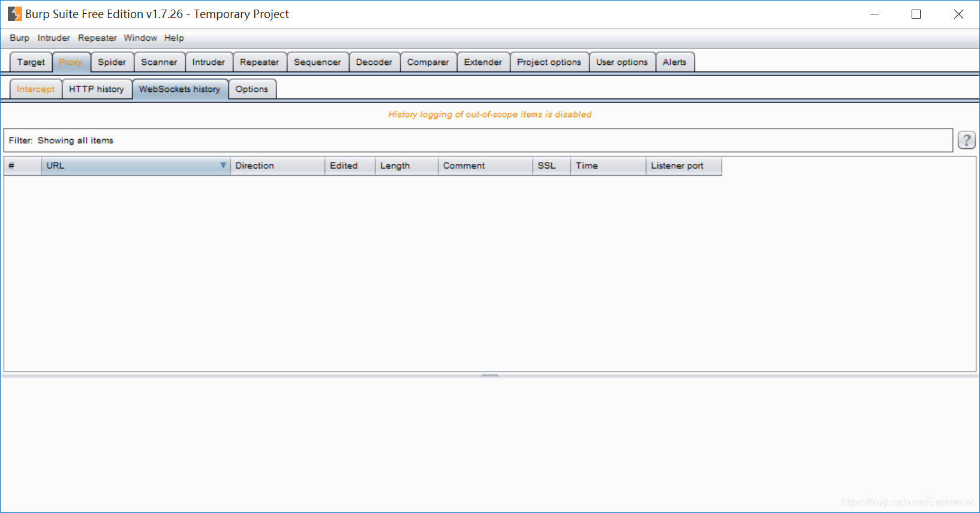Open the Help menu
This screenshot has height=513, width=980.
point(174,38)
